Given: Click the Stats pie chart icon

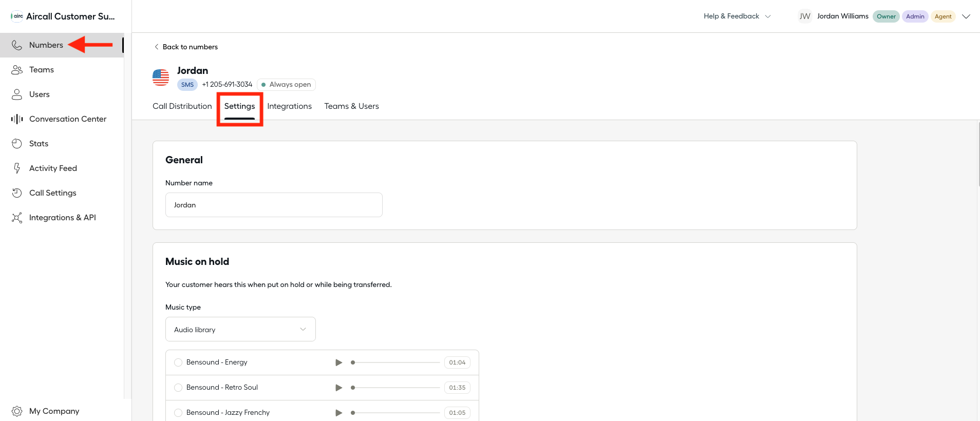Looking at the screenshot, I should (17, 144).
